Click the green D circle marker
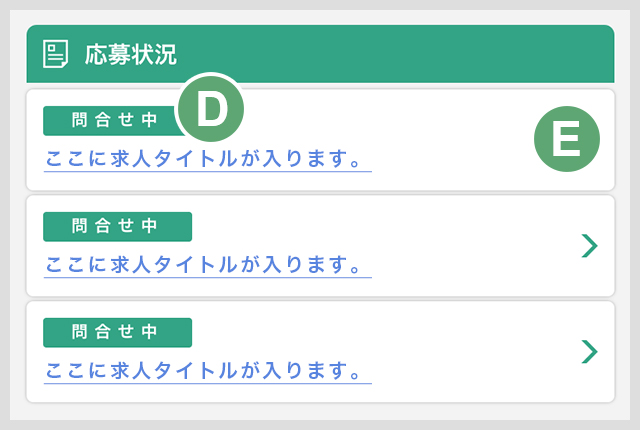This screenshot has width=640, height=430. 211,109
